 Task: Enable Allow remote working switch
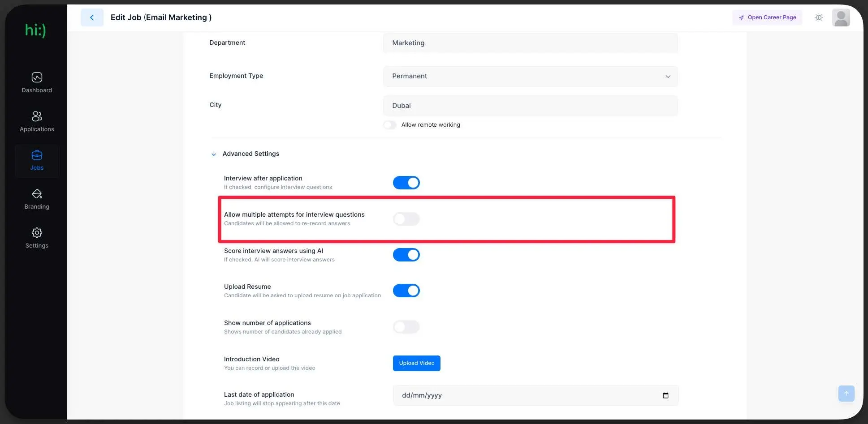pos(390,125)
